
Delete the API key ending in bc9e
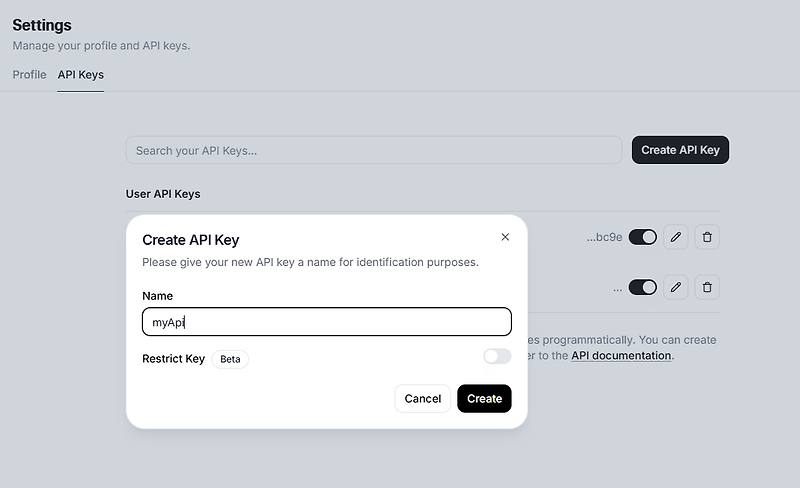707,237
